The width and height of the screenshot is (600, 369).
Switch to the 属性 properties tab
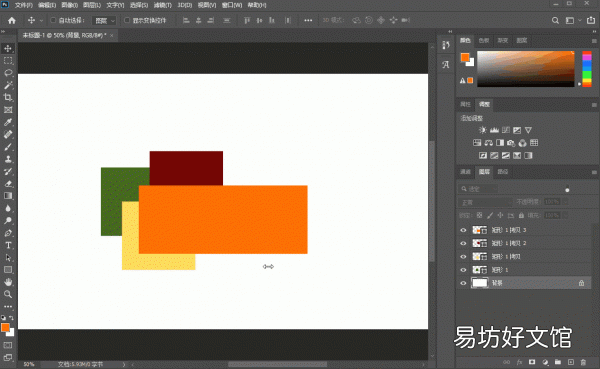tap(465, 104)
